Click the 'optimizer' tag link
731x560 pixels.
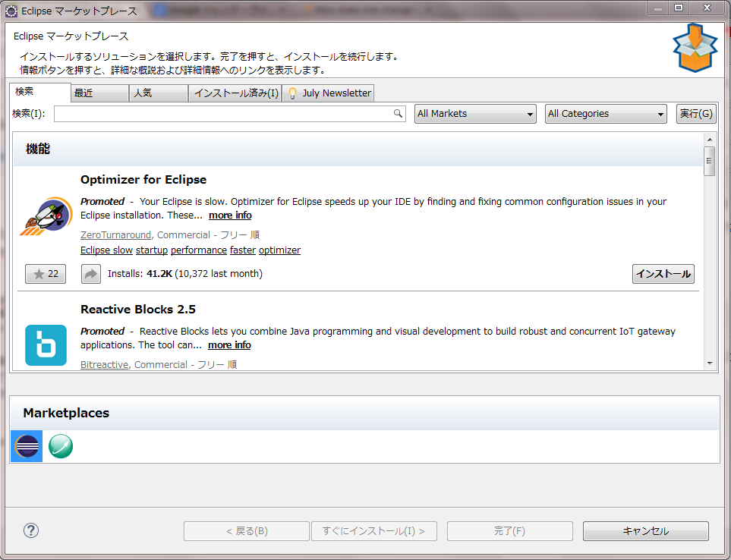[x=279, y=250]
